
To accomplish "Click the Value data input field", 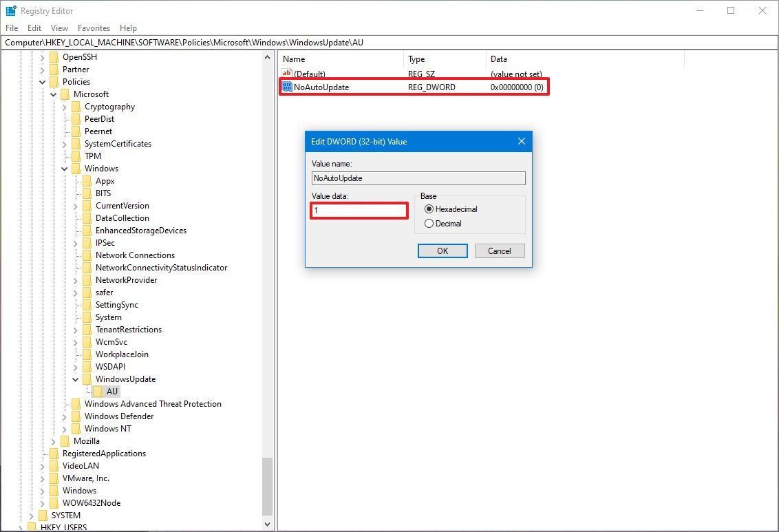I will [359, 210].
